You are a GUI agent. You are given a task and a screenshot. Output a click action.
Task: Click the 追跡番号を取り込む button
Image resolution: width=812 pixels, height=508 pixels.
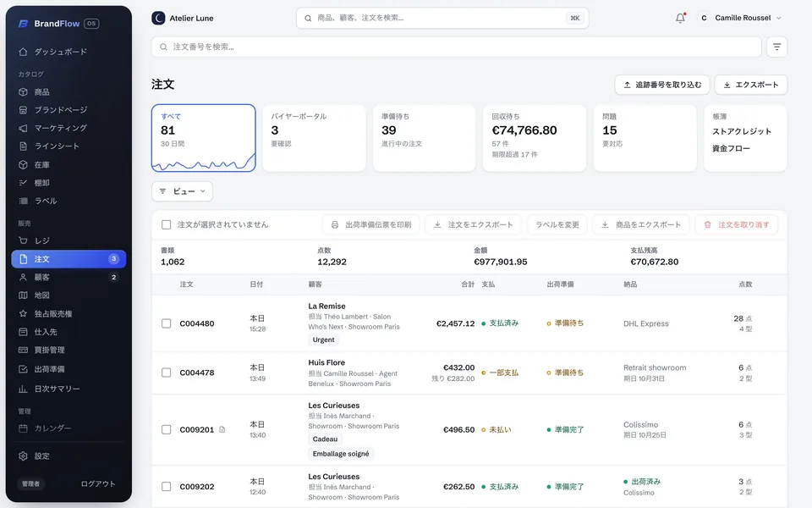(x=662, y=85)
